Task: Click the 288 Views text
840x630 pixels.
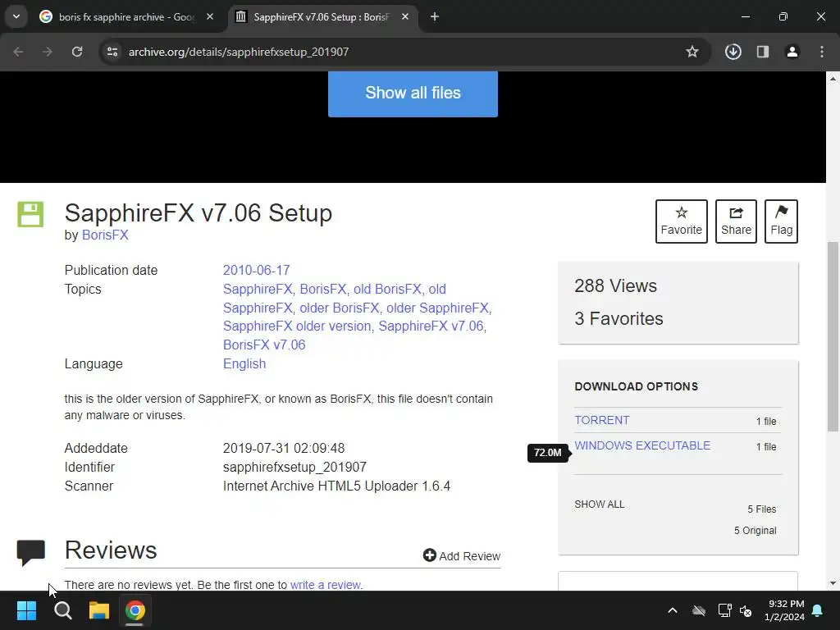Action: [615, 285]
